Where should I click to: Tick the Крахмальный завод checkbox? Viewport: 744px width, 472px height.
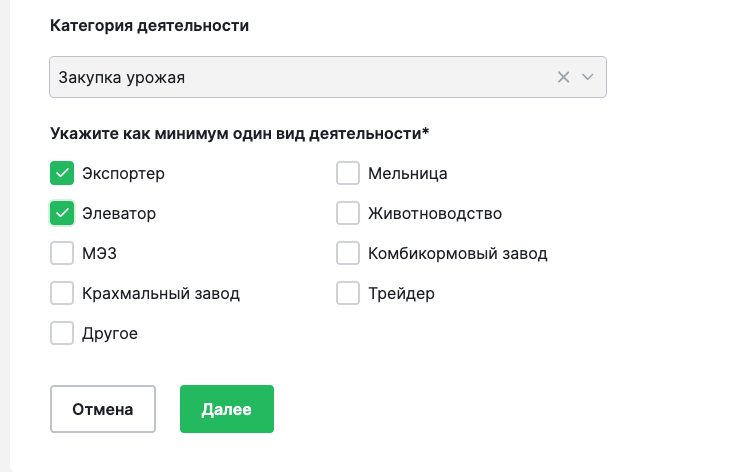(62, 293)
